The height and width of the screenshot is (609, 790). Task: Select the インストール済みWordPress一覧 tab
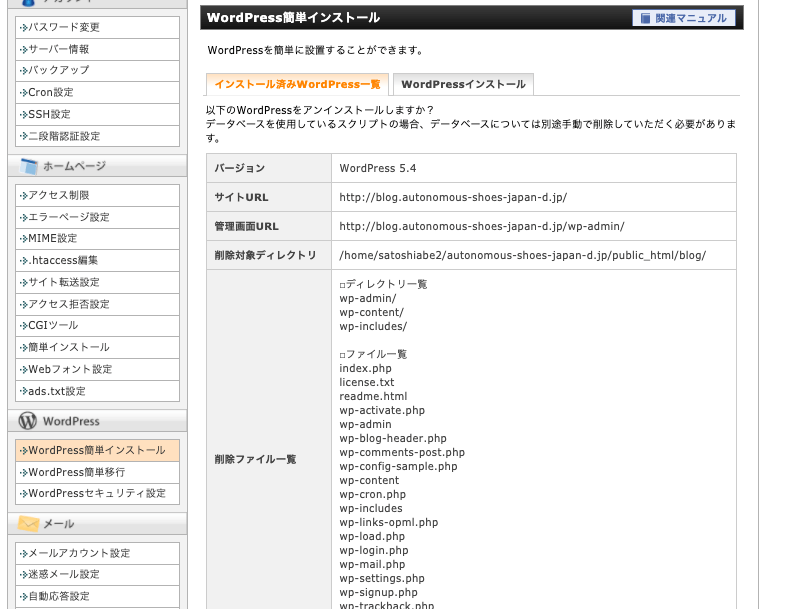click(297, 84)
